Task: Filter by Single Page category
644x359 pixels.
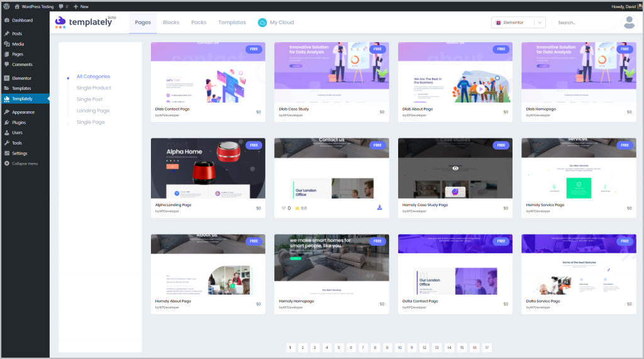Action: 91,122
